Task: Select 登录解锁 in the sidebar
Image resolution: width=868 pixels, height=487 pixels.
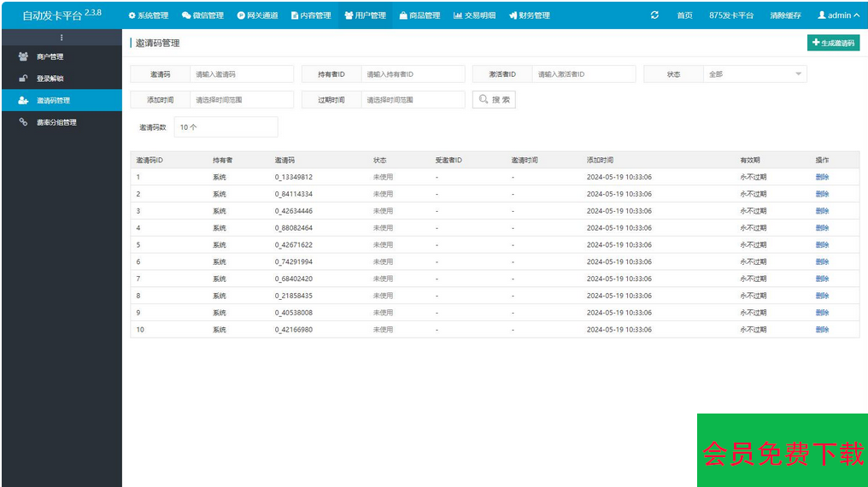Action: pos(50,79)
